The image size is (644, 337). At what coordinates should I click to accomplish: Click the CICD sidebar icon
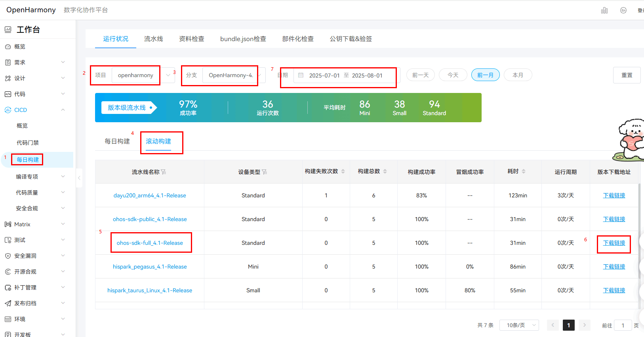click(8, 110)
